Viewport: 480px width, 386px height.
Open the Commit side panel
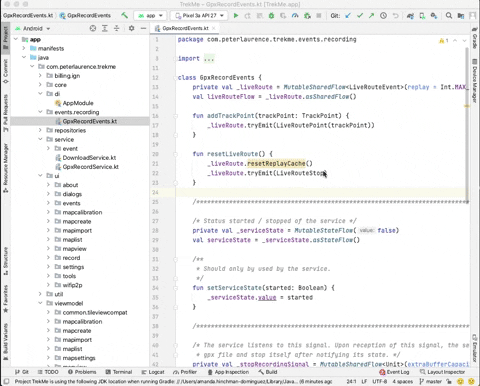(5, 72)
